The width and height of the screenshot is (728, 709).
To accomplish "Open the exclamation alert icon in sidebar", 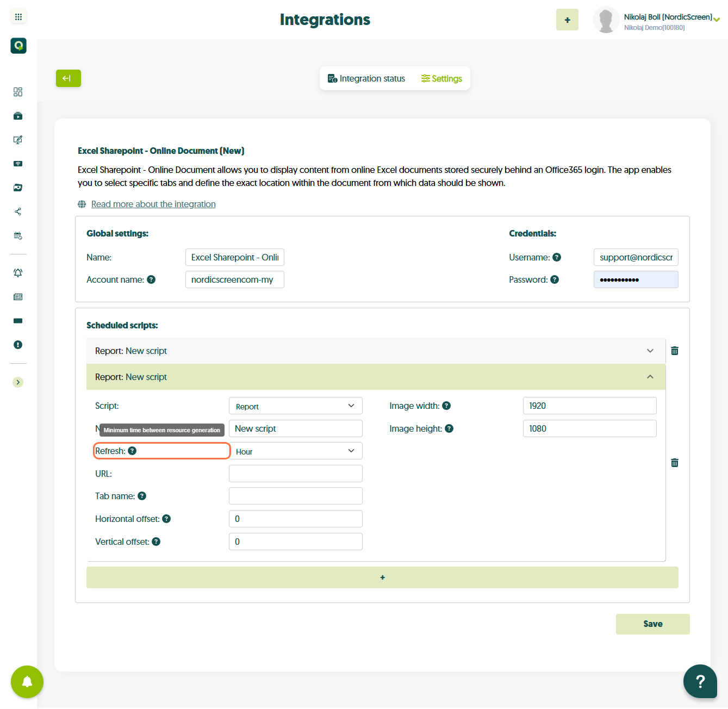I will click(x=18, y=345).
